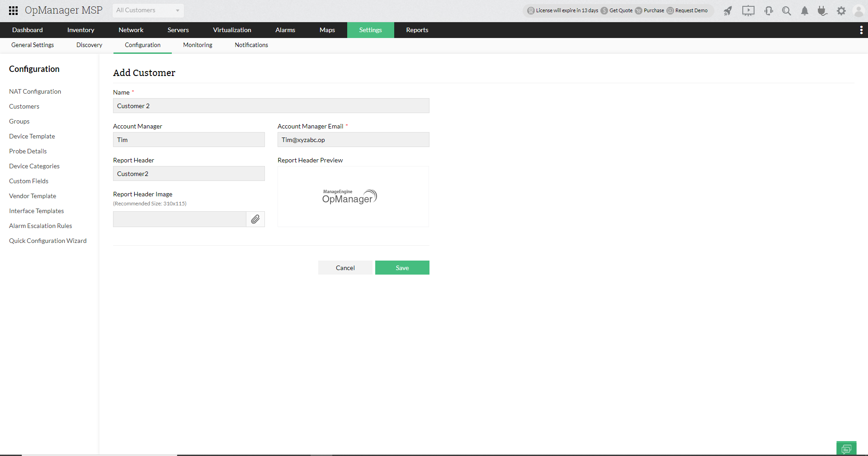Open the chat widget at bottom right
Image resolution: width=868 pixels, height=456 pixels.
click(846, 448)
